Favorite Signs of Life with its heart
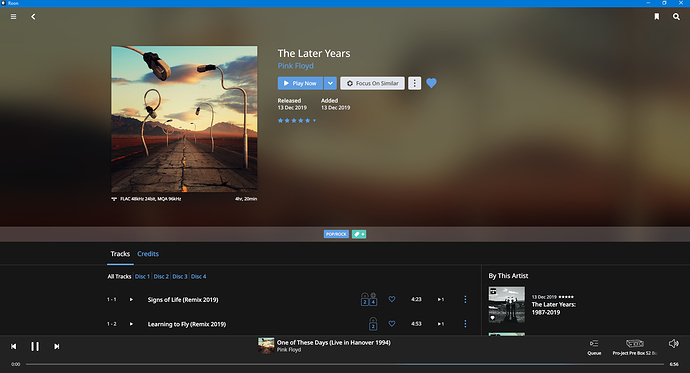The height and width of the screenshot is (373, 690). pyautogui.click(x=392, y=299)
